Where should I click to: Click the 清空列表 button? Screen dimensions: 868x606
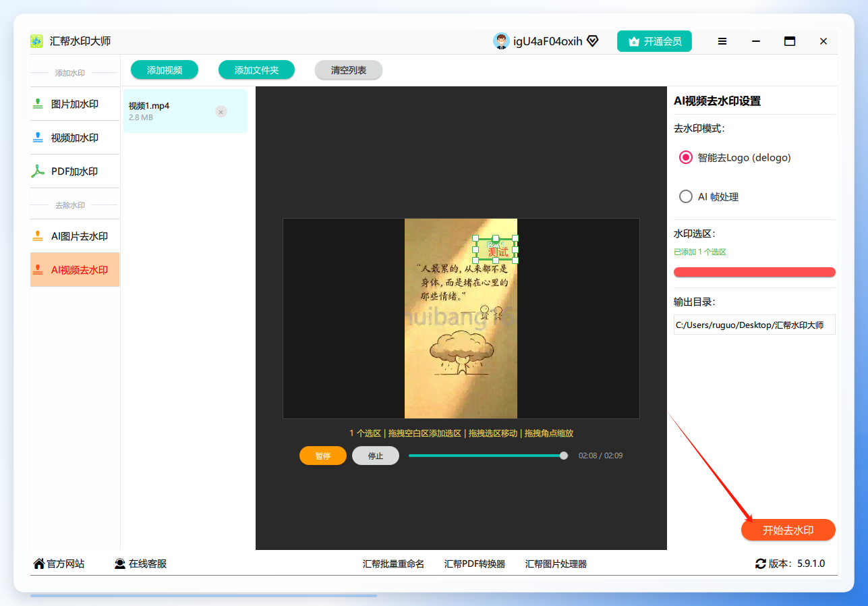pos(349,70)
